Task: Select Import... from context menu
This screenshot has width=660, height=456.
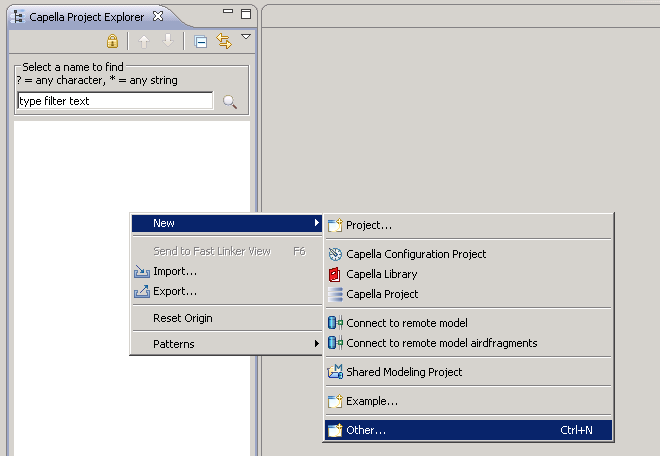Action: point(227,272)
